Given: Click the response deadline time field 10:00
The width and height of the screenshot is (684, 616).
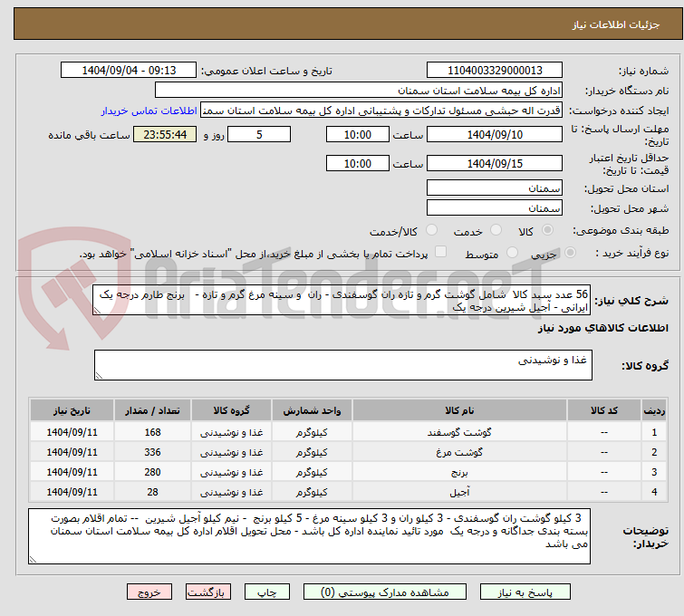Looking at the screenshot, I should (357, 134).
